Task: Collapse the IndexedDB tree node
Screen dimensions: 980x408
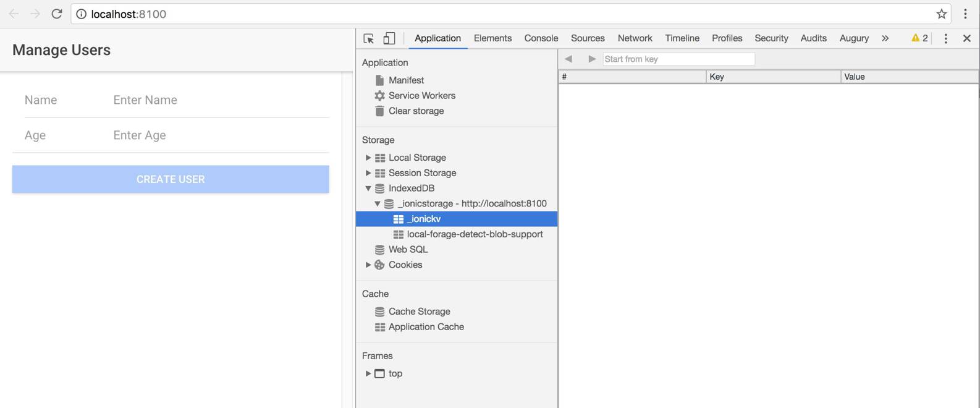Action: coord(368,189)
